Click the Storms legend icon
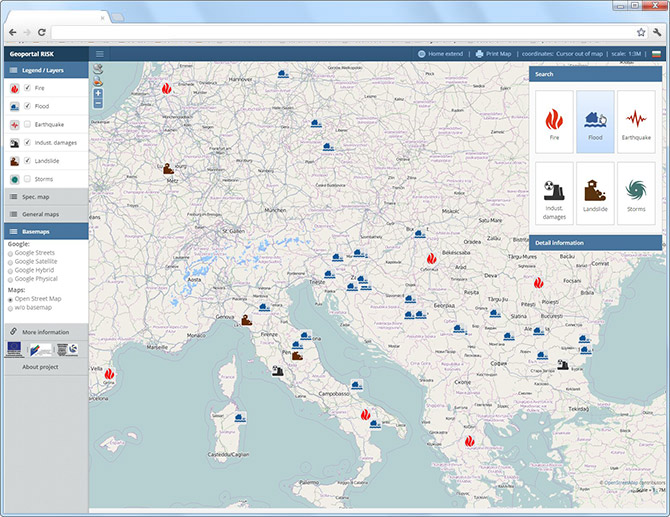 tap(15, 179)
